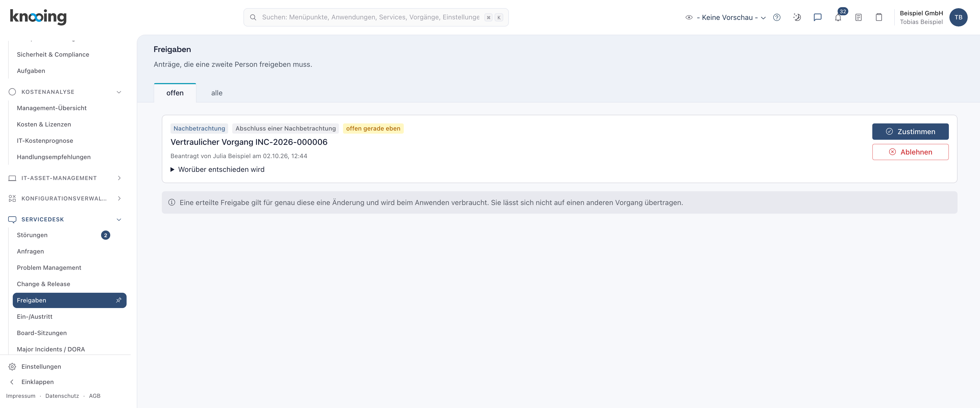Click title Vertraulicher Vorgang INC-2026-000006
The height and width of the screenshot is (408, 980).
249,142
